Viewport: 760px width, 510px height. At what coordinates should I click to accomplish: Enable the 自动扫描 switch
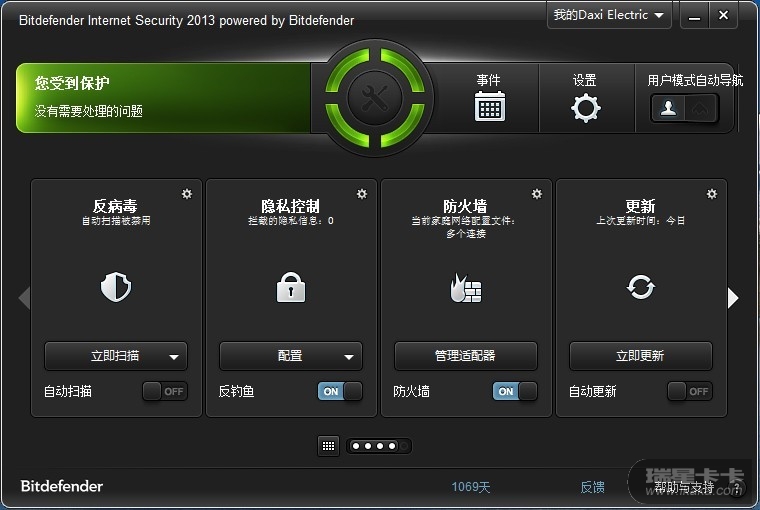click(165, 391)
